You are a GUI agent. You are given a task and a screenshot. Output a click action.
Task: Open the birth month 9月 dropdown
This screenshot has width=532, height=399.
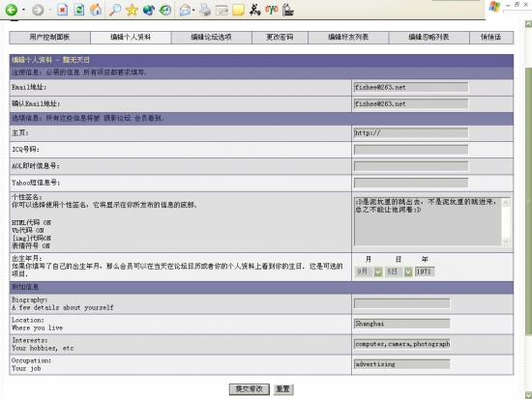pos(369,271)
